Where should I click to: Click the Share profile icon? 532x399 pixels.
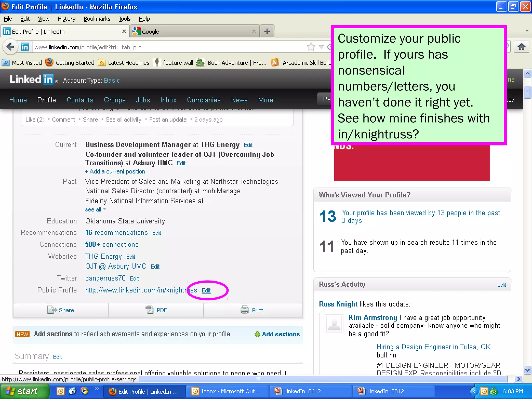(52, 310)
